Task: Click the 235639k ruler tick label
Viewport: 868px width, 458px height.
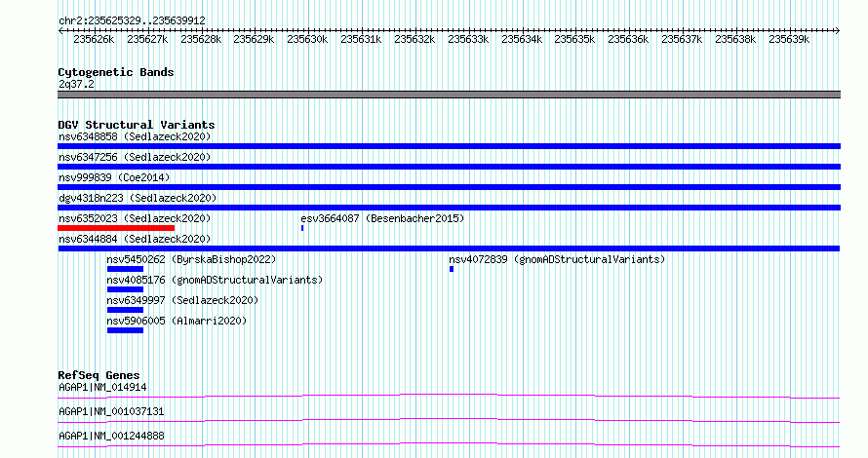Action: coord(789,39)
